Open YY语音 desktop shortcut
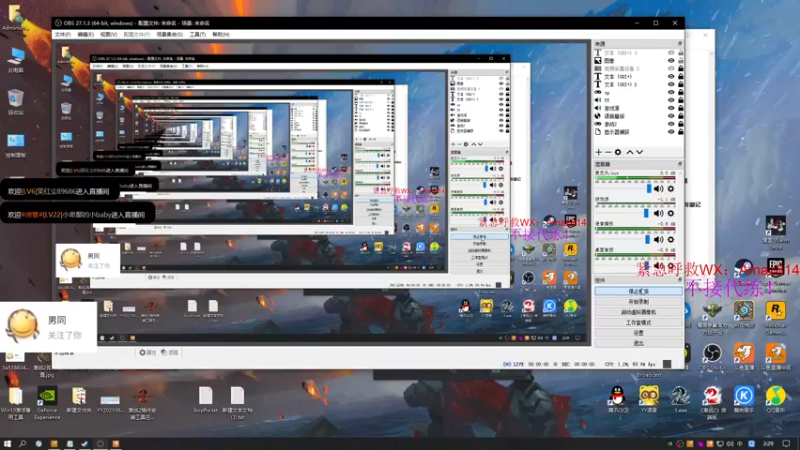Screen dimensions: 800x450 pos(648,399)
